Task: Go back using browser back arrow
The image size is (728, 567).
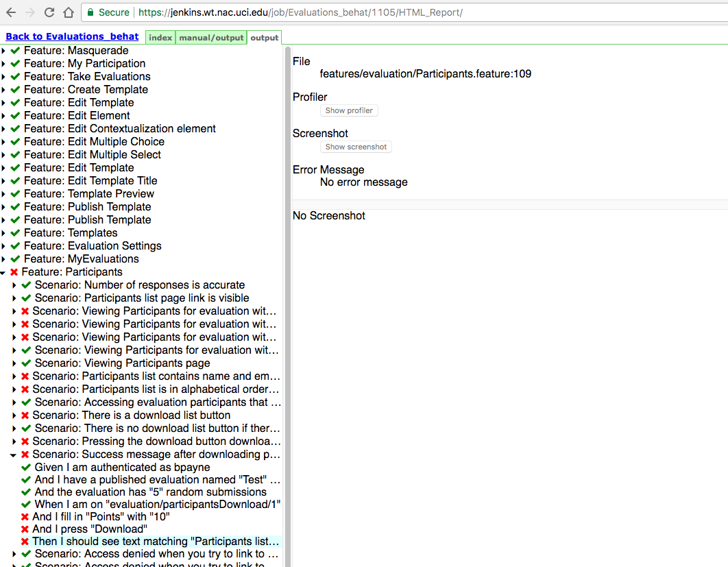Action: click(x=11, y=12)
